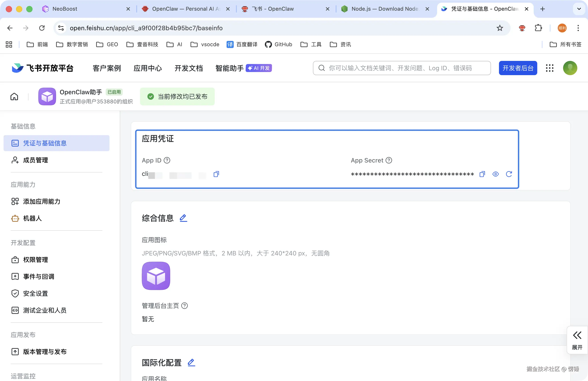Open the tab search dropdown arrow
The image size is (588, 381).
pyautogui.click(x=579, y=9)
